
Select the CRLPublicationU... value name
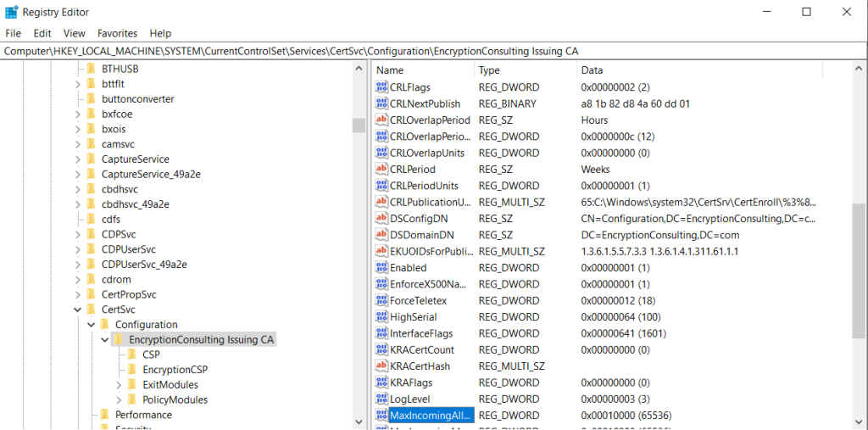(x=431, y=202)
